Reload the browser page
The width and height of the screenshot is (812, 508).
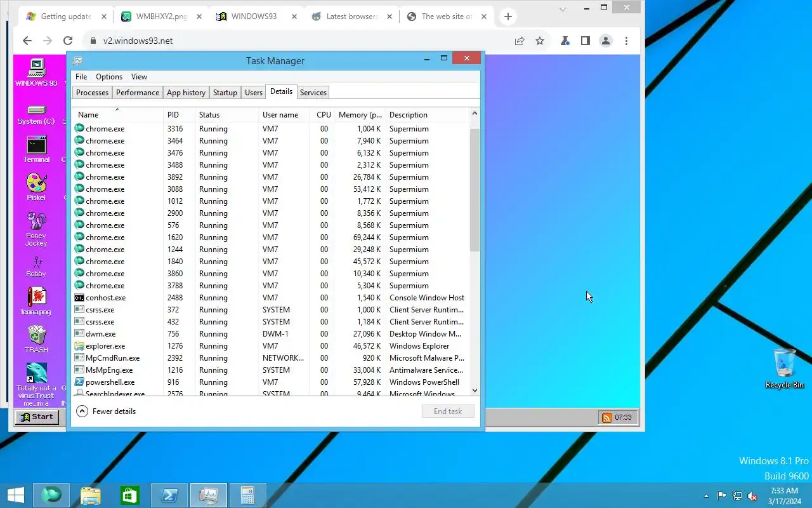coord(68,41)
